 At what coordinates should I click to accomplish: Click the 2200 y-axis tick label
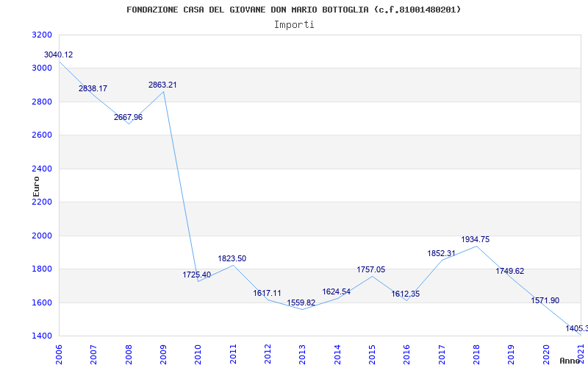tap(42, 202)
